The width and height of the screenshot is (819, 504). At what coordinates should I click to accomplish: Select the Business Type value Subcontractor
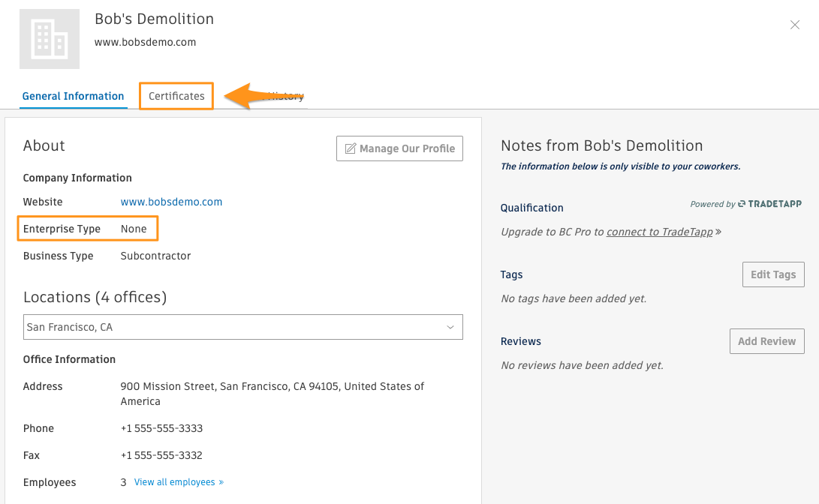coord(155,256)
